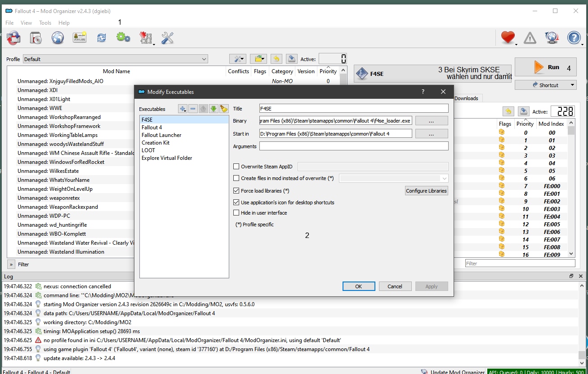
Task: Open the Tools menu
Action: [45, 23]
